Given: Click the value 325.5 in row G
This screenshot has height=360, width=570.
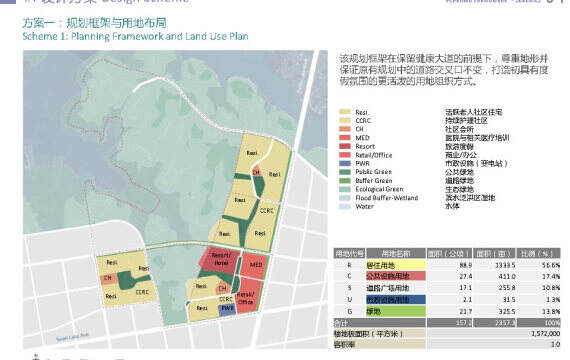Looking at the screenshot, I should point(507,311).
